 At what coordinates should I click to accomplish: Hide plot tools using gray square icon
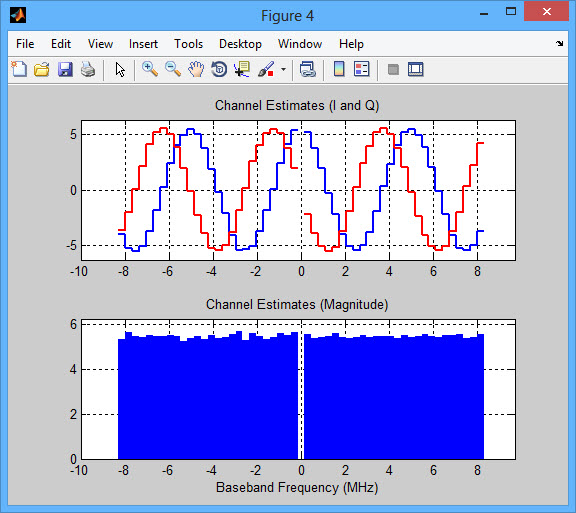(393, 69)
